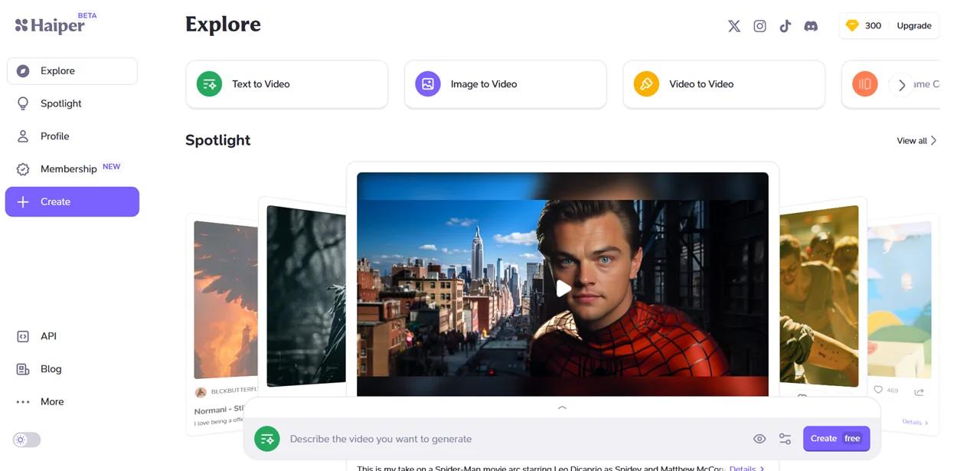Viewport: 980px width, 471px height.
Task: Toggle the light/dark theme switch
Action: [x=27, y=440]
